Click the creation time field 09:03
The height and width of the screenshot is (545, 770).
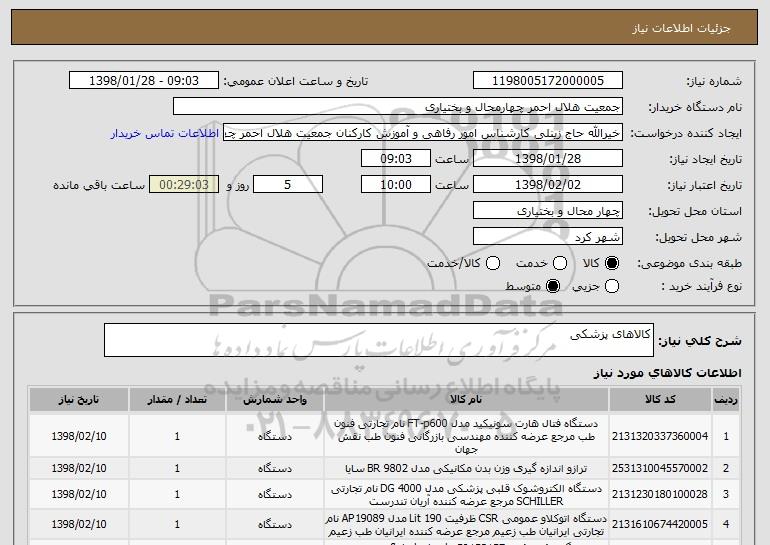point(396,159)
